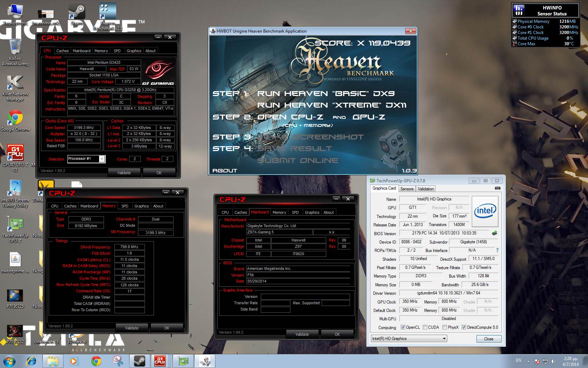
Task: Switch to Caches tab in top CPU-Z
Action: pyautogui.click(x=63, y=51)
